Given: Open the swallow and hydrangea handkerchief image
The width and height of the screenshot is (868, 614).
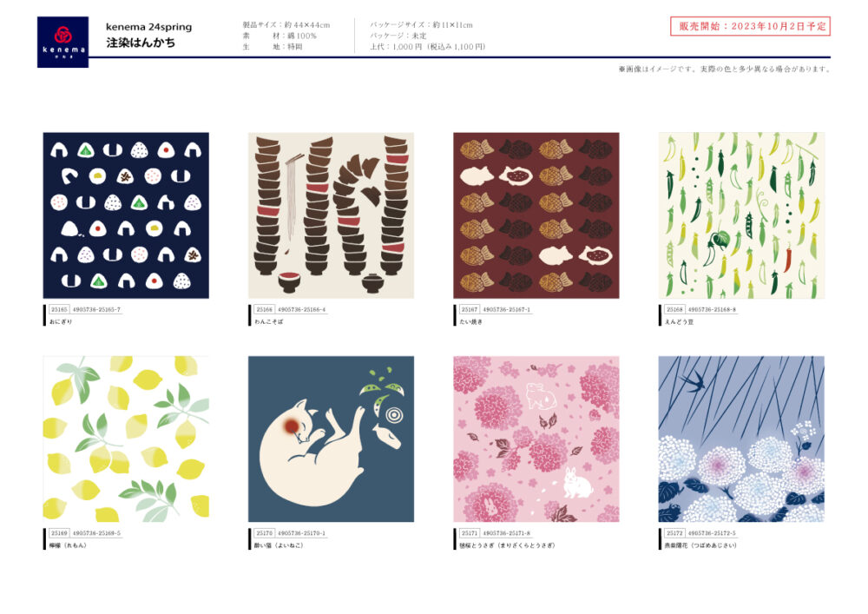Looking at the screenshot, I should pos(741,439).
